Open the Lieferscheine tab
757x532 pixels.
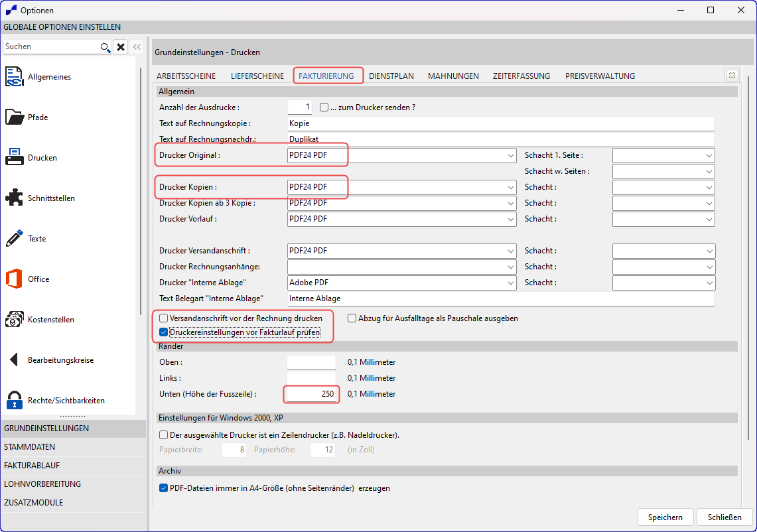(257, 76)
